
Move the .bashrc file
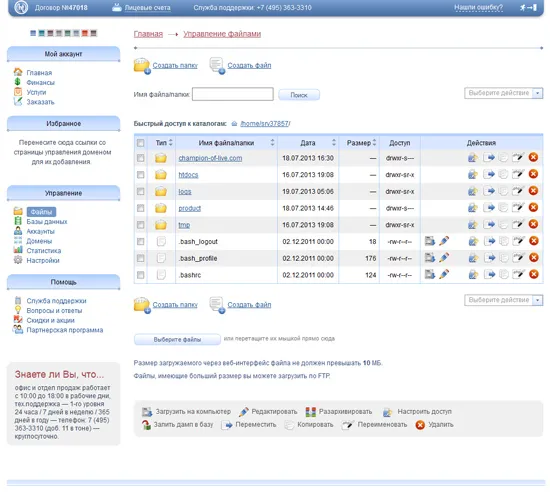489,274
